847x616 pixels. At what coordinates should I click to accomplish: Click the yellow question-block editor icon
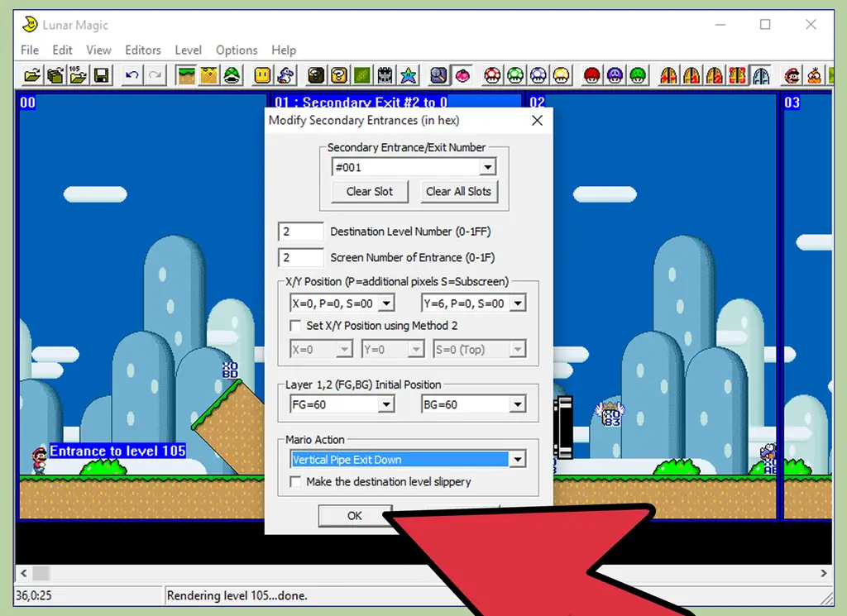coord(339,75)
